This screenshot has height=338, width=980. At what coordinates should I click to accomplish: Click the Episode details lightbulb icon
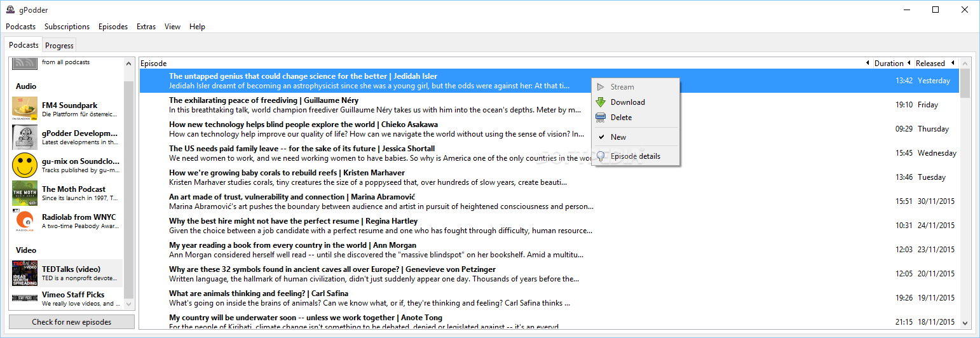point(601,156)
